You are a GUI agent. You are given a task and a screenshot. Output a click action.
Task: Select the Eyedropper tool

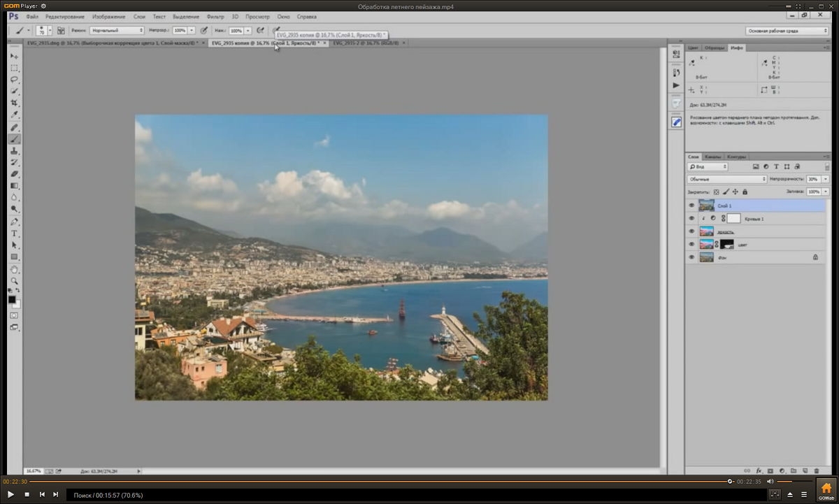[x=15, y=115]
